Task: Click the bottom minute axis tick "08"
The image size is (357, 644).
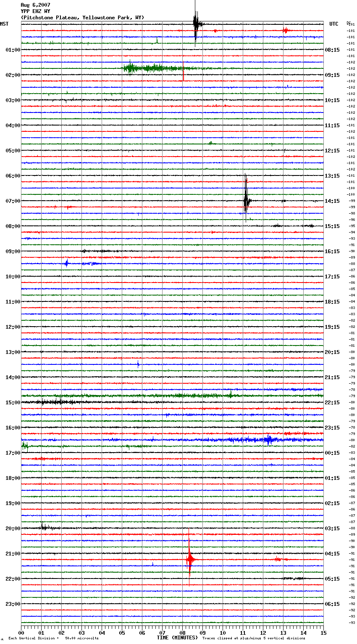Action: pos(183,633)
